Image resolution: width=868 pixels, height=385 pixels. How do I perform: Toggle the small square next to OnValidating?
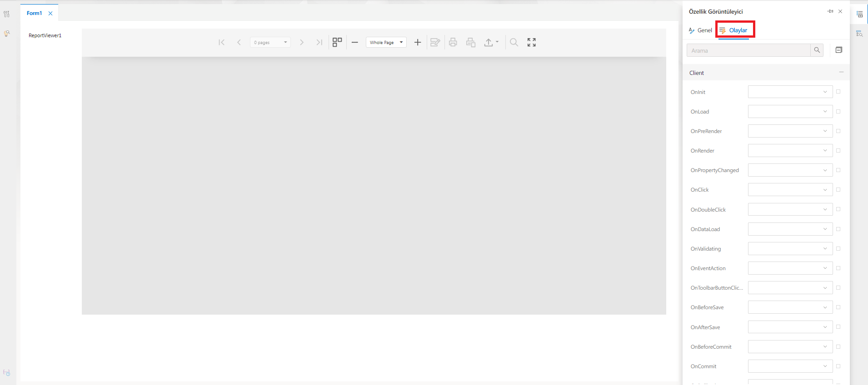(x=838, y=248)
